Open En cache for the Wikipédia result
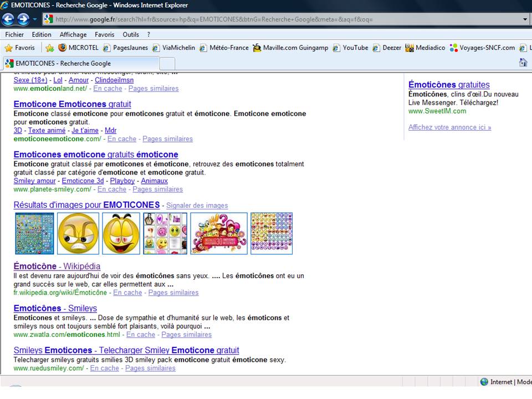This screenshot has width=532, height=399. tap(127, 293)
